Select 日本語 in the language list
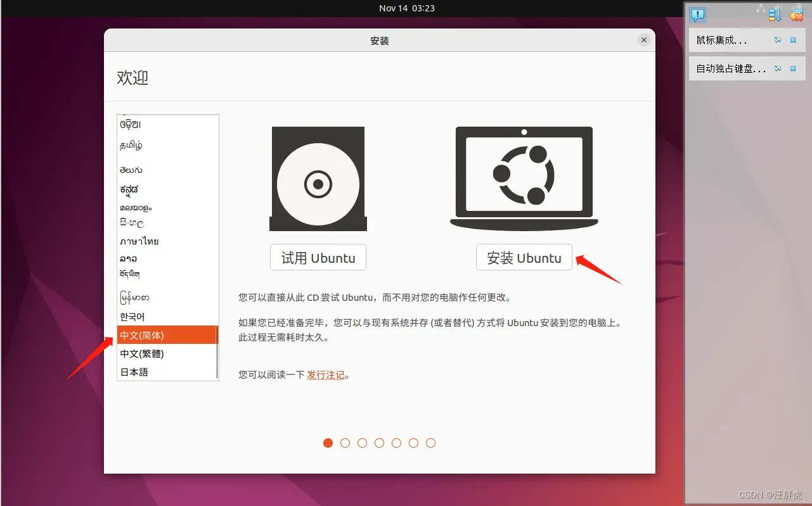Screen dimensions: 812x506 [167, 372]
